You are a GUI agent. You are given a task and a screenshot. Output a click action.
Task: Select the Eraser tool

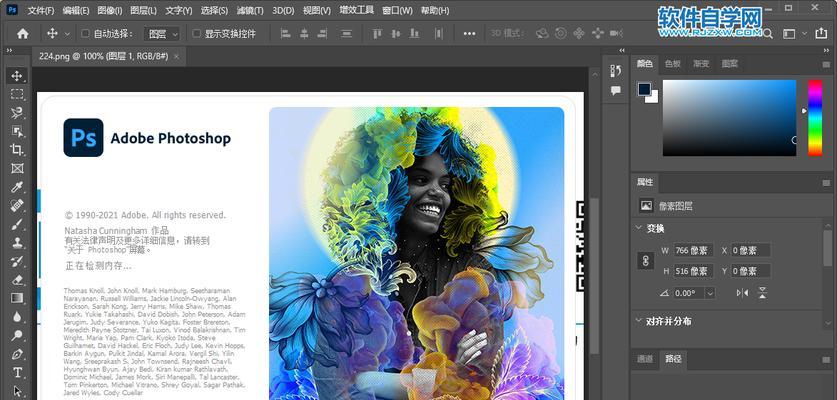(17, 279)
